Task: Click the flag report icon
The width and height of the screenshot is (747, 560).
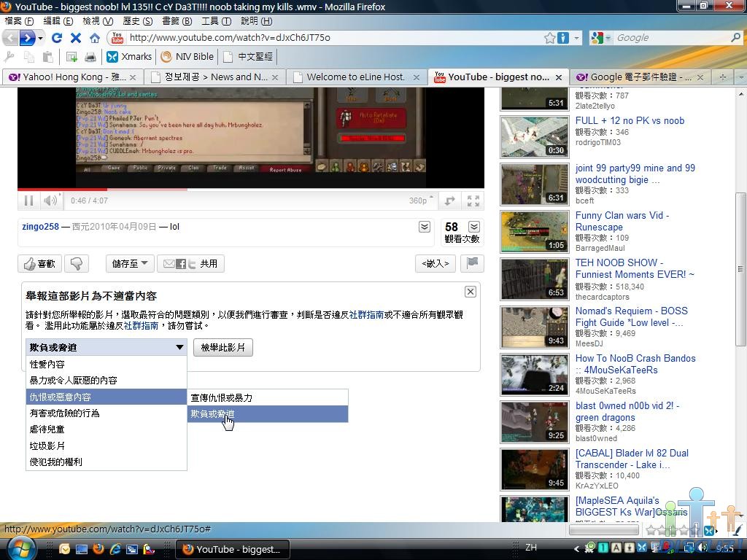Action: point(472,263)
